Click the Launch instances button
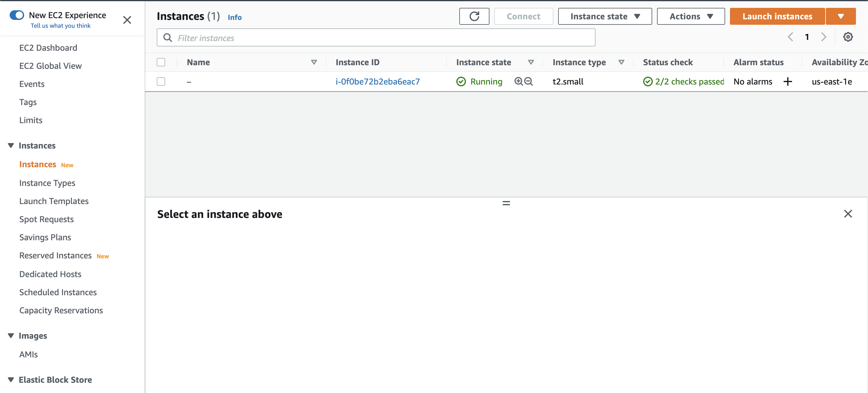This screenshot has height=393, width=868. (x=777, y=16)
